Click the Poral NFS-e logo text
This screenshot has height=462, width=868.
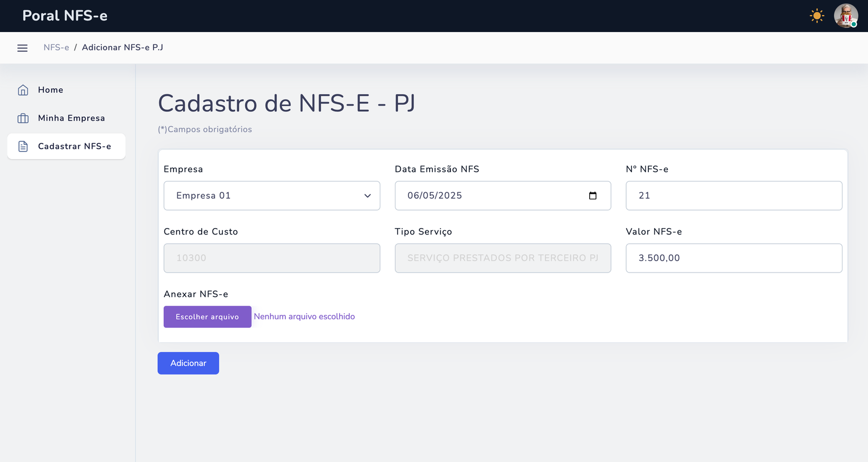[64, 16]
